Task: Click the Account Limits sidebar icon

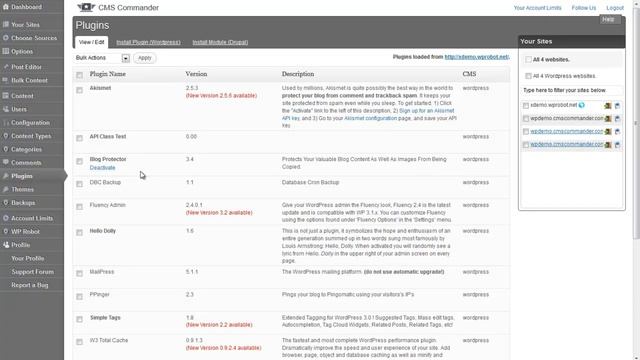Action: pos(6,218)
